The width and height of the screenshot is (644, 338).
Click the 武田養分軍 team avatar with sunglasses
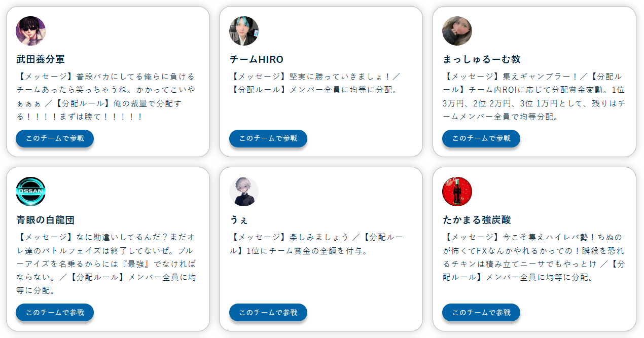point(30,31)
